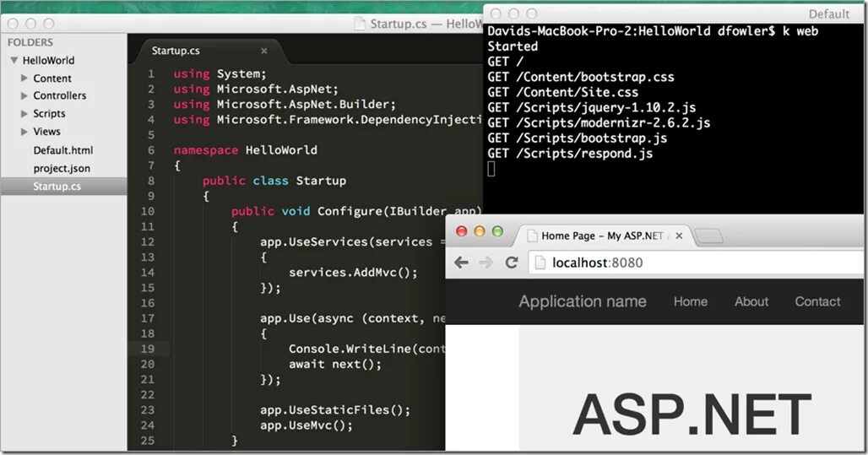Click the terminal cursor prompt block
The width and height of the screenshot is (868, 455).
click(491, 169)
